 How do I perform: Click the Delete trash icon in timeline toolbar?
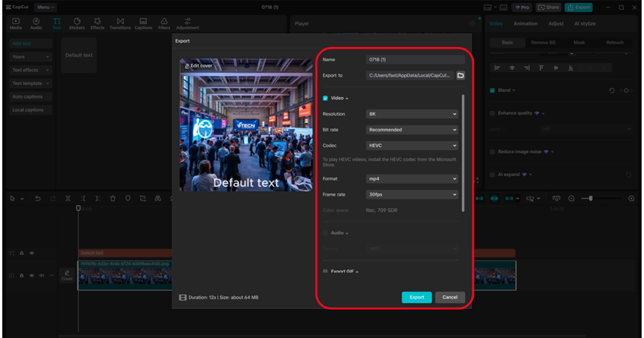(x=113, y=198)
